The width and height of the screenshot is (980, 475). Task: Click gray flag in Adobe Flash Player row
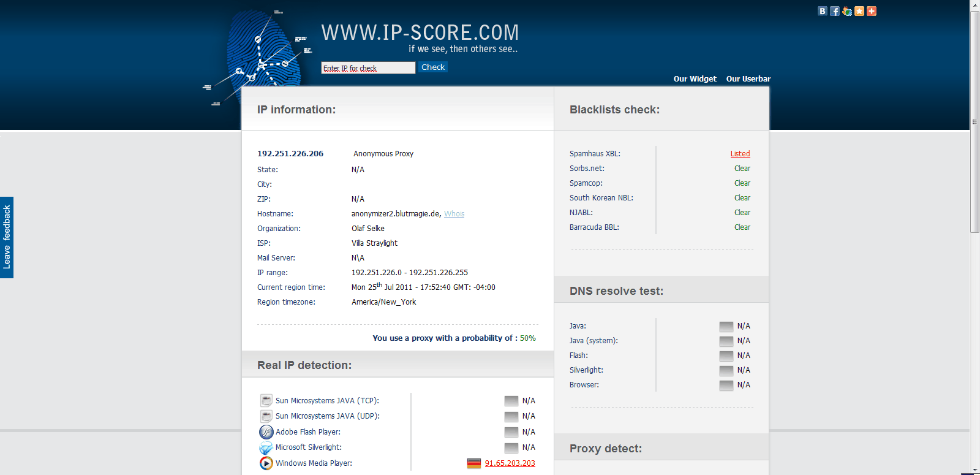coord(511,432)
